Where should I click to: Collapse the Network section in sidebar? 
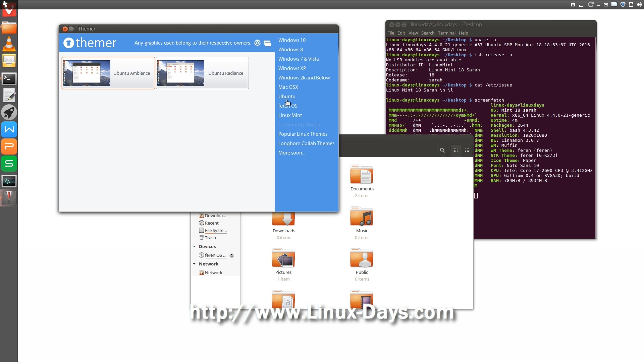tap(194, 264)
